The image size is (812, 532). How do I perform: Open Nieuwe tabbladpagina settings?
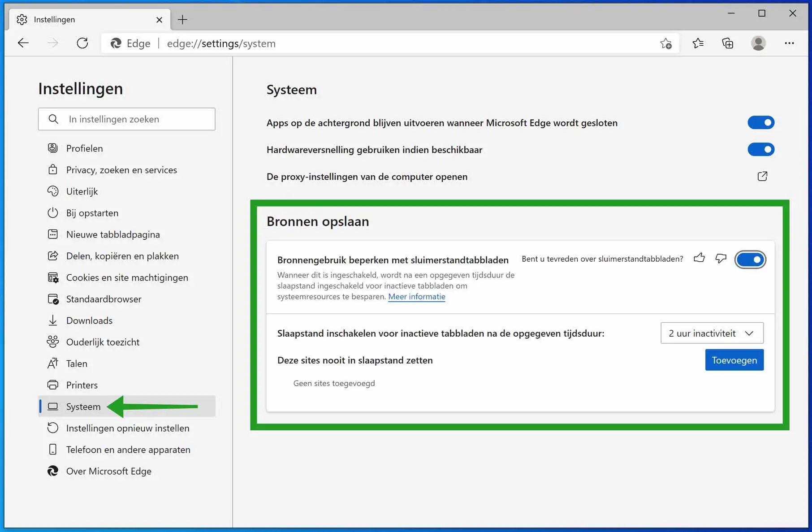click(127, 234)
